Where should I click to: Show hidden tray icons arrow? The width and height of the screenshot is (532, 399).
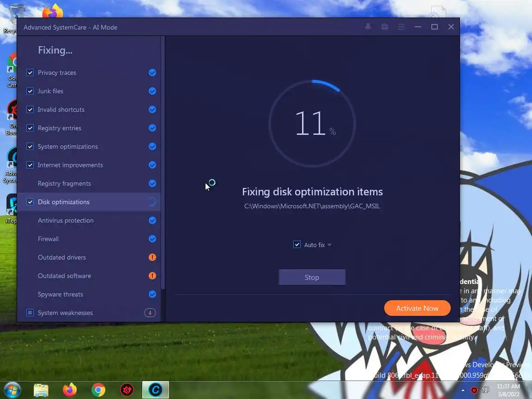(463, 390)
